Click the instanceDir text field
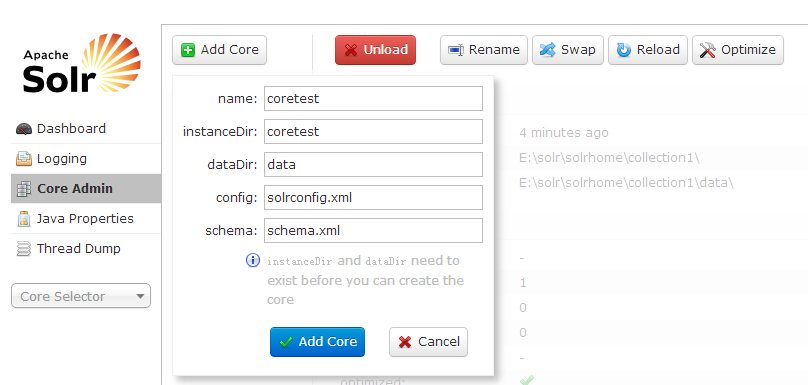Screen dimensions: 808x385 (x=374, y=131)
